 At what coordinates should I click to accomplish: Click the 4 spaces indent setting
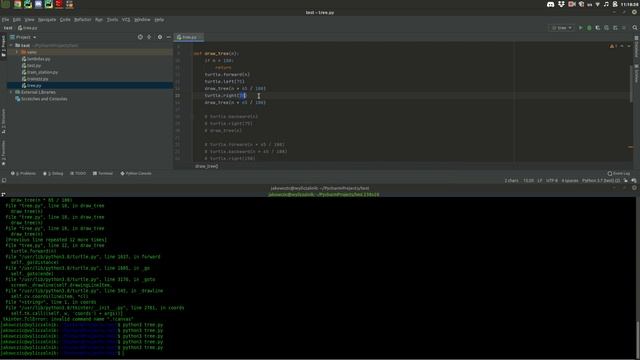pyautogui.click(x=570, y=180)
